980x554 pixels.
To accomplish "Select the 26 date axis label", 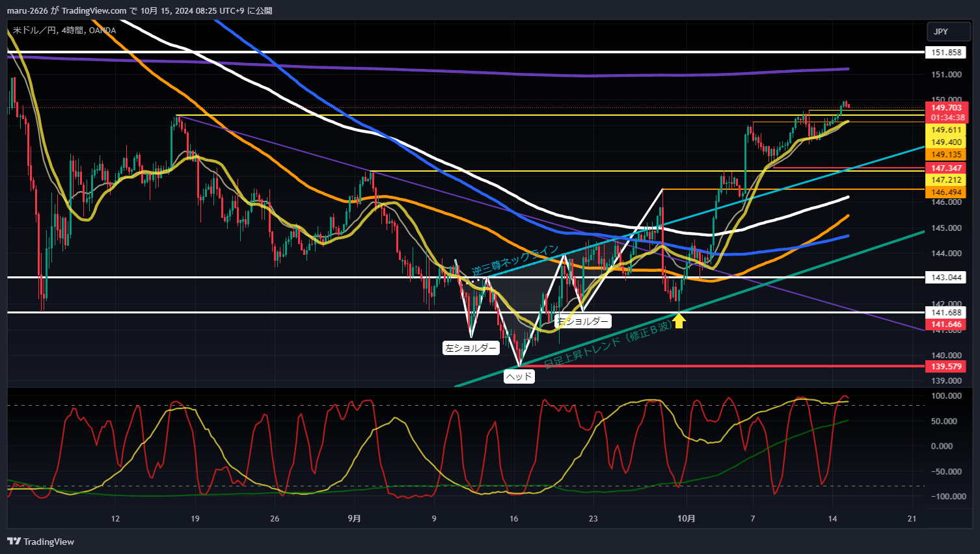I will [275, 518].
